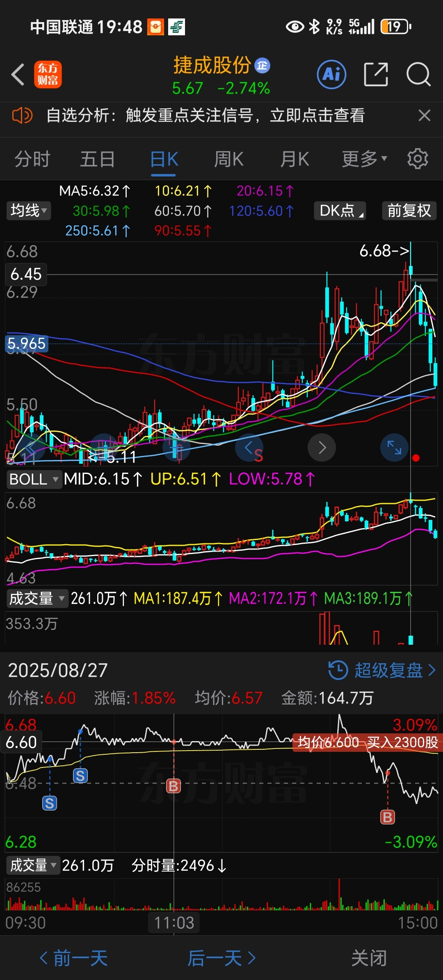Tap the orange notification app icon in status bar
The width and height of the screenshot is (443, 980).
(155, 27)
